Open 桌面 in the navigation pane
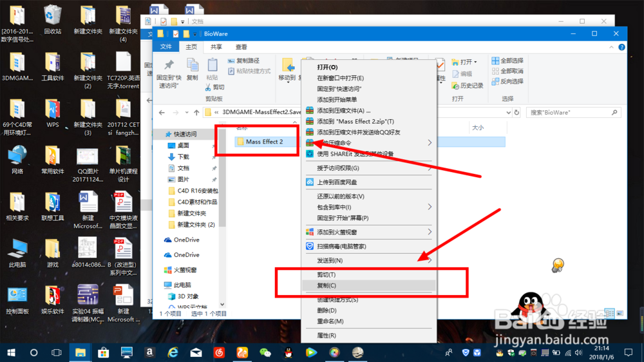The image size is (644, 362). [178, 146]
